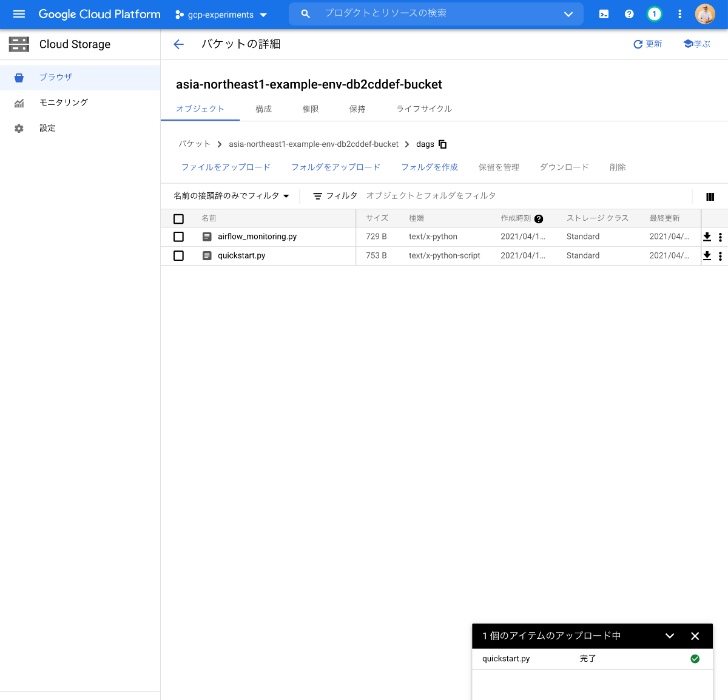This screenshot has width=728, height=700.
Task: Click file icon of quickstart.py
Action: point(207,255)
